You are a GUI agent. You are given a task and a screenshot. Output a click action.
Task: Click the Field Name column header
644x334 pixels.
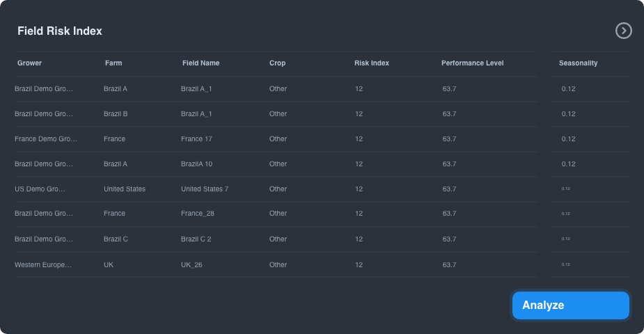(x=201, y=63)
